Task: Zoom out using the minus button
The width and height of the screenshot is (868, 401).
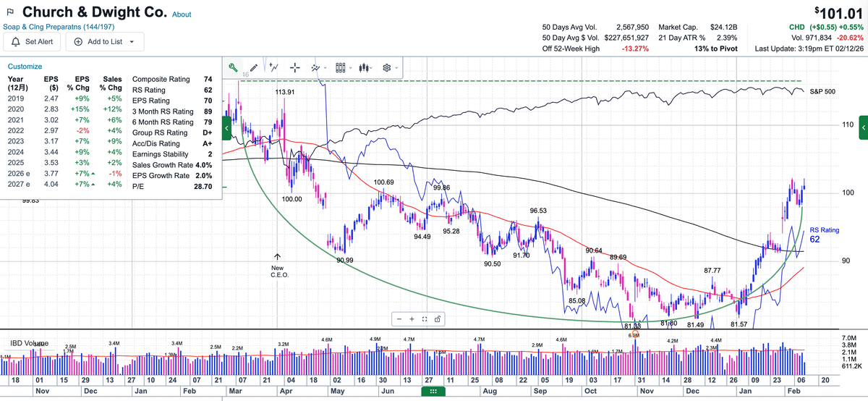Action: 399,318
